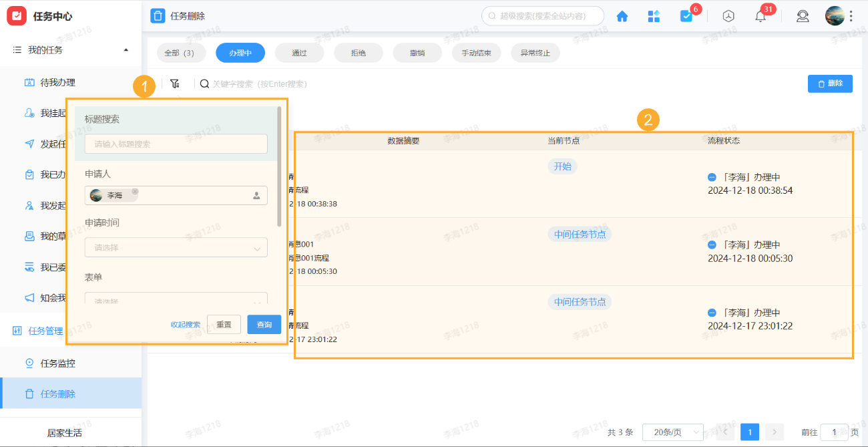868x447 pixels.
Task: Click the 任务中心 logo icon top left
Action: (16, 15)
